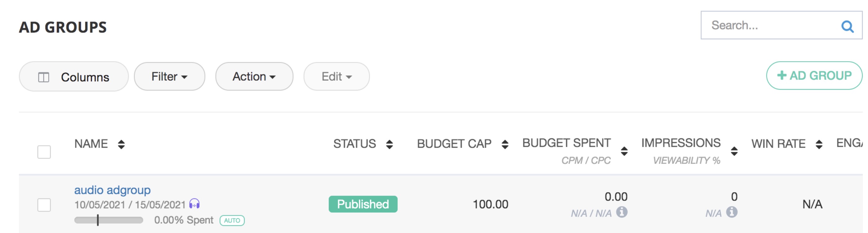Open the Action dropdown
The image size is (868, 233).
click(x=254, y=76)
